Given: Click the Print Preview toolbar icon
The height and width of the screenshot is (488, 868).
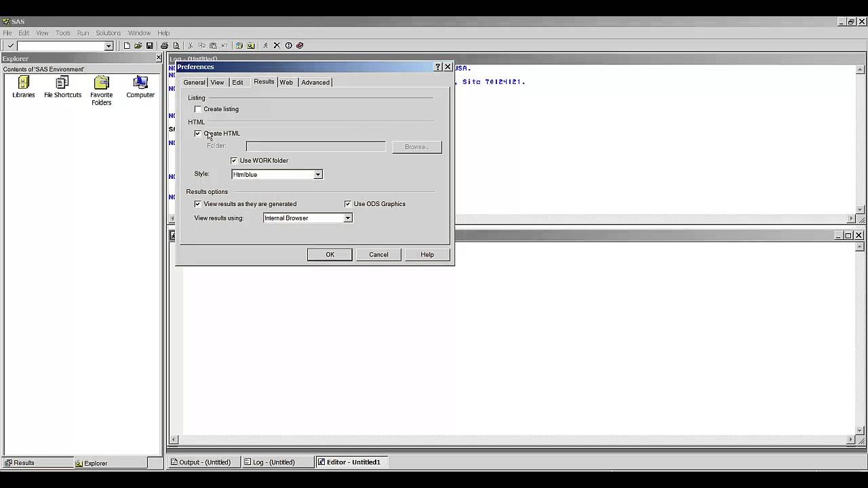Looking at the screenshot, I should [176, 45].
